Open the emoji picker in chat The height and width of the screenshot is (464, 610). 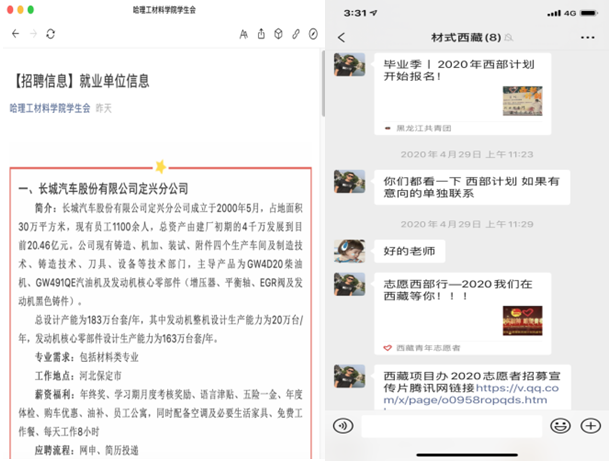coord(561,425)
